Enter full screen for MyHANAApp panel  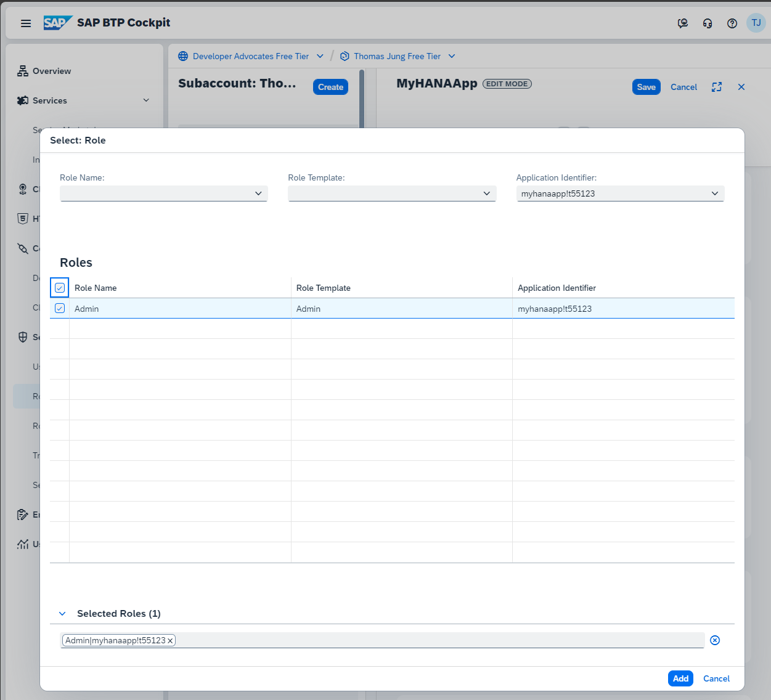pos(717,87)
